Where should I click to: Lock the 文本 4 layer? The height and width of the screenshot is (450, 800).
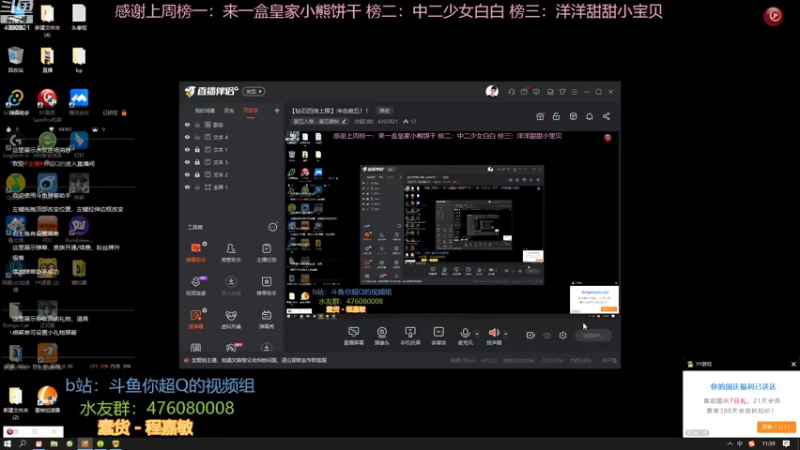(x=197, y=137)
